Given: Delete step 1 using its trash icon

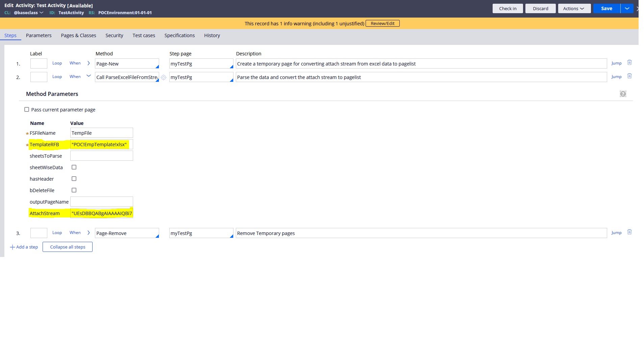Looking at the screenshot, I should pyautogui.click(x=629, y=62).
